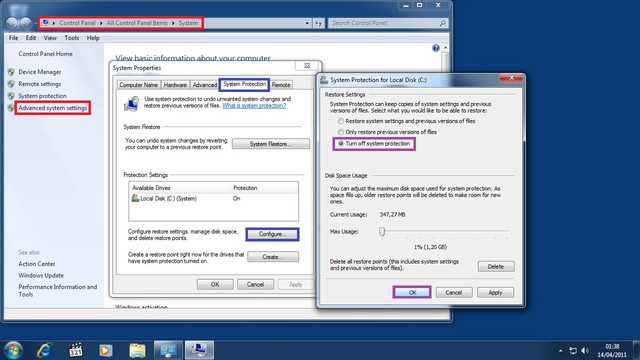Open Windows Explorer folder taskbar icon
The width and height of the screenshot is (640, 360).
[137, 350]
